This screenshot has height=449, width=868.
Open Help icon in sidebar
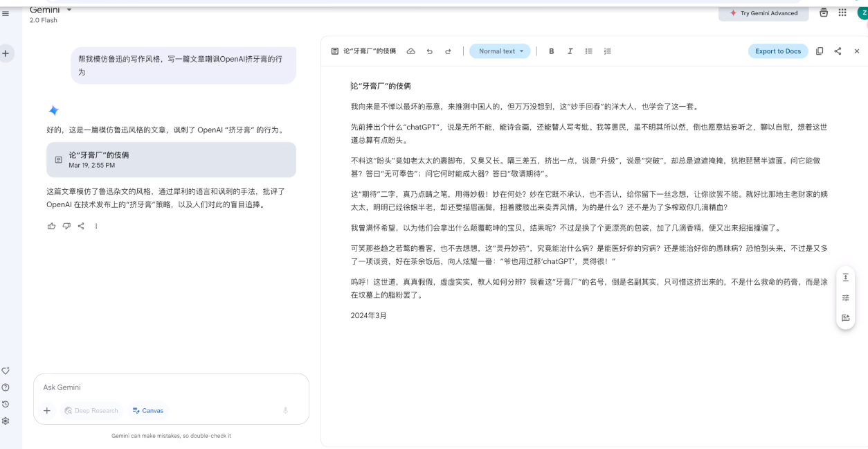coord(6,387)
